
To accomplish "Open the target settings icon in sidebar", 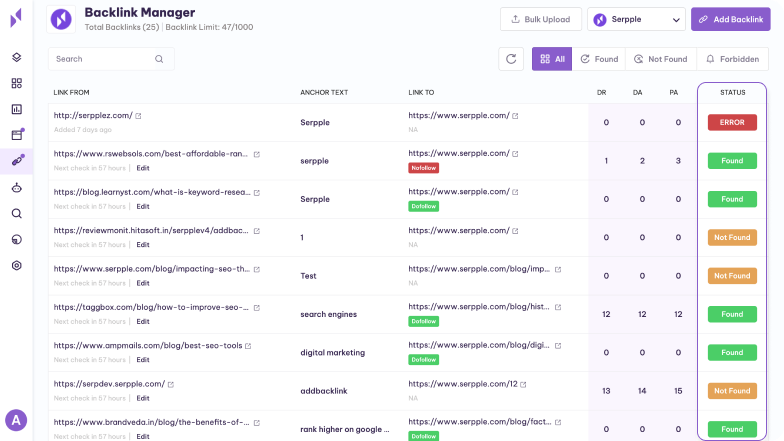I will tap(16, 266).
